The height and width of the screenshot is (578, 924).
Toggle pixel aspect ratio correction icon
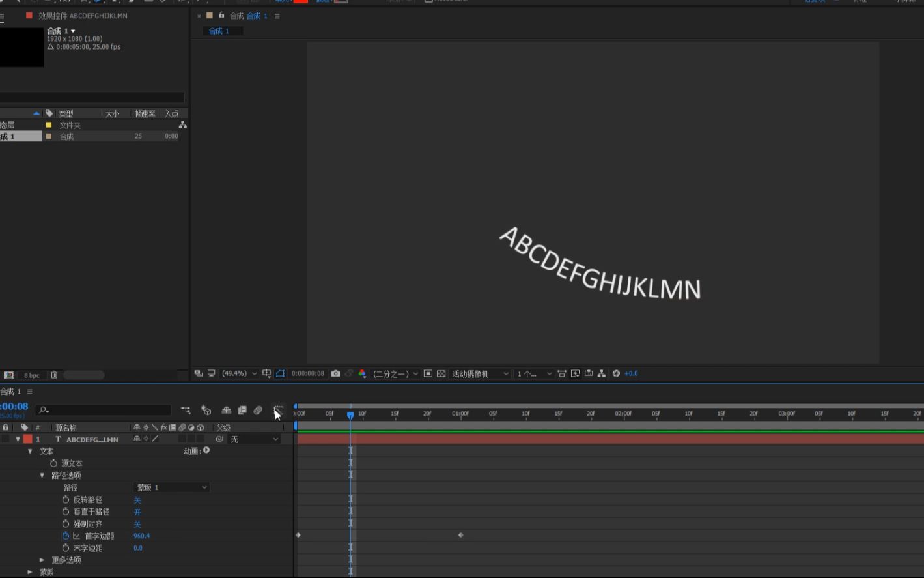[561, 373]
